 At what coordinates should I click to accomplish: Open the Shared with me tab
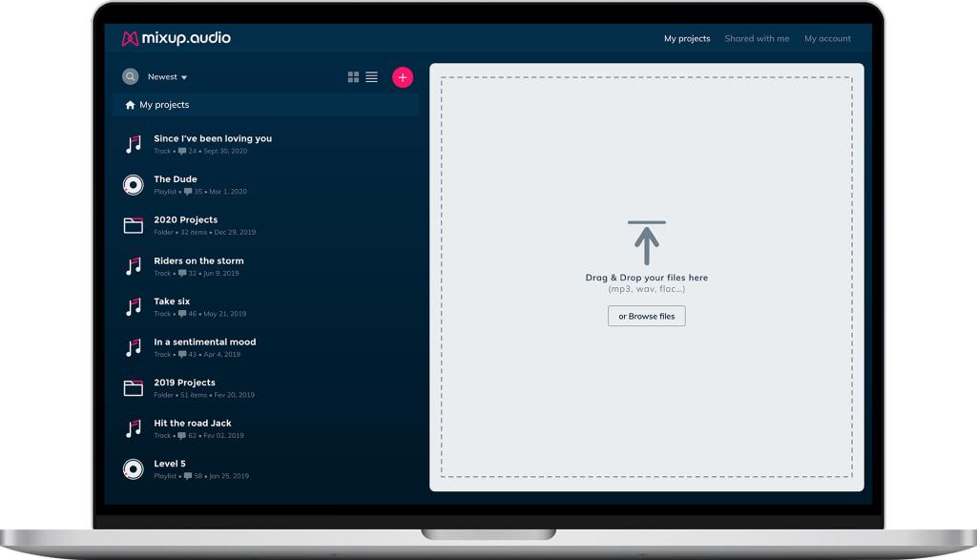pyautogui.click(x=757, y=38)
